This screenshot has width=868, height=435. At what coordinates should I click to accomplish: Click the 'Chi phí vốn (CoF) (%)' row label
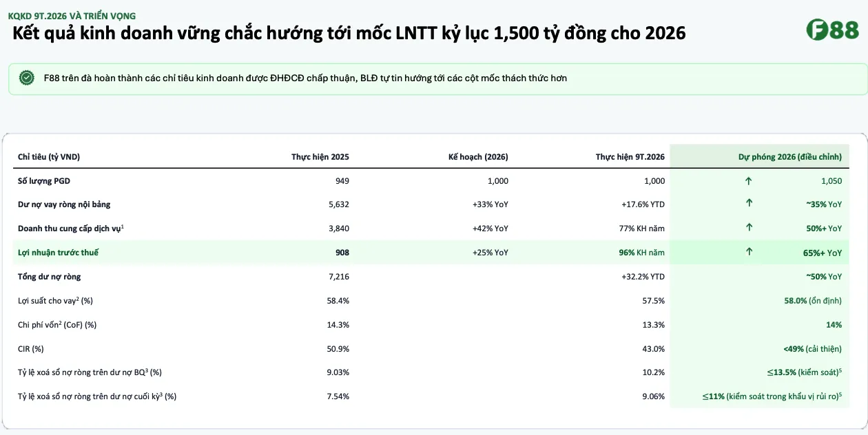[57, 324]
